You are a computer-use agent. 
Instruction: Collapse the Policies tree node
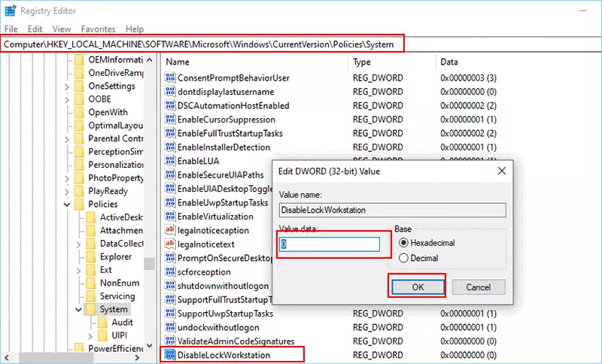(x=67, y=205)
